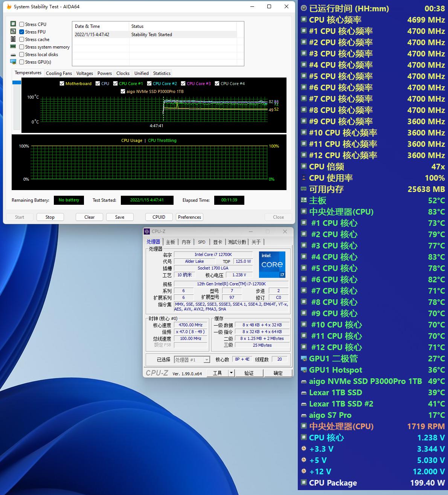Open the processor selection dropdown in CPU-Z

206,360
